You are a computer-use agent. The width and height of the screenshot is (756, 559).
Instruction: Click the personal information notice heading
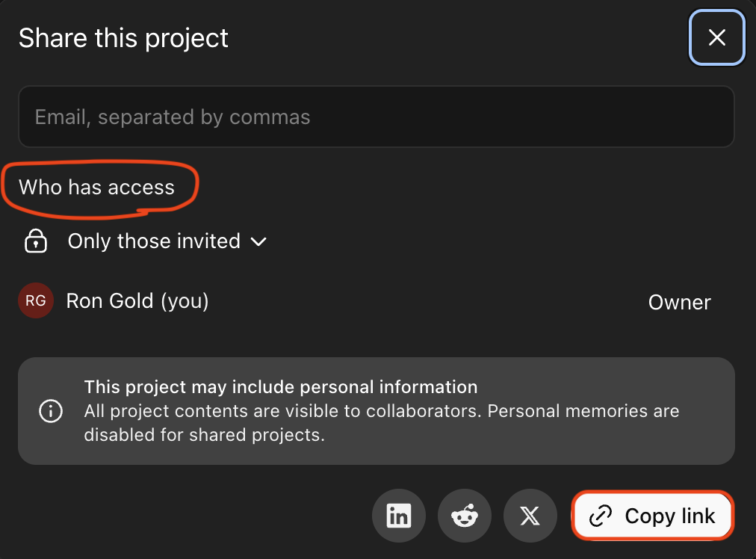click(x=280, y=387)
